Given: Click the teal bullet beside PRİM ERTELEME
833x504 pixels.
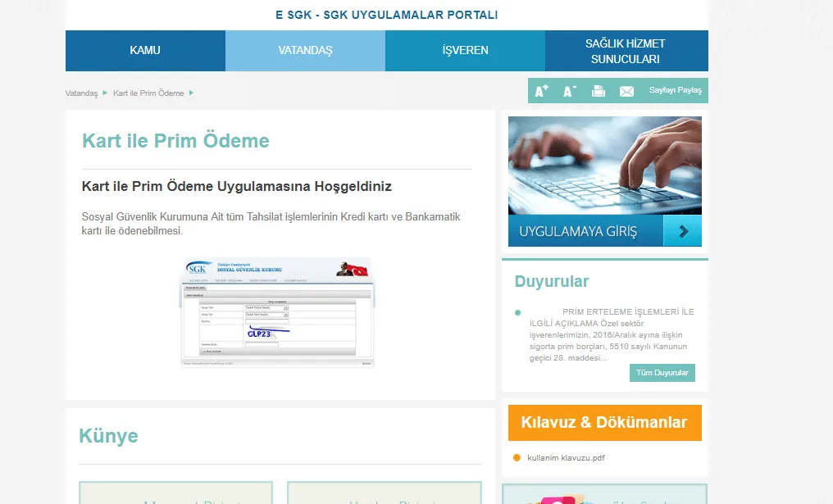Looking at the screenshot, I should click(518, 313).
